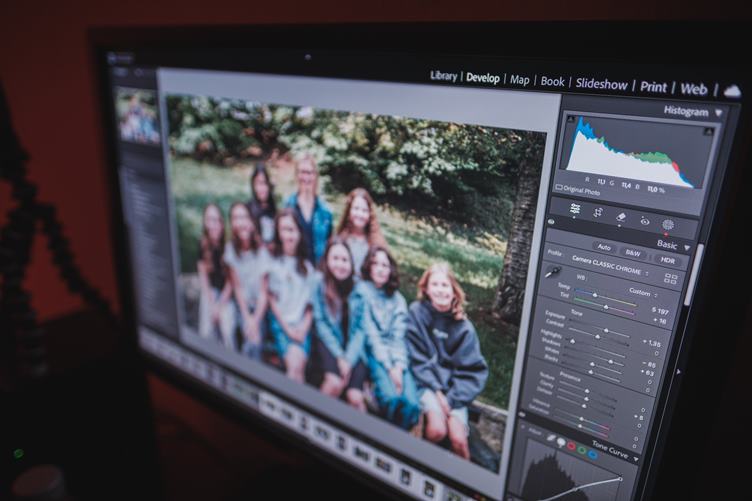Click the Exposure slider handle
Image resolution: width=752 pixels, height=501 pixels.
tap(606, 331)
